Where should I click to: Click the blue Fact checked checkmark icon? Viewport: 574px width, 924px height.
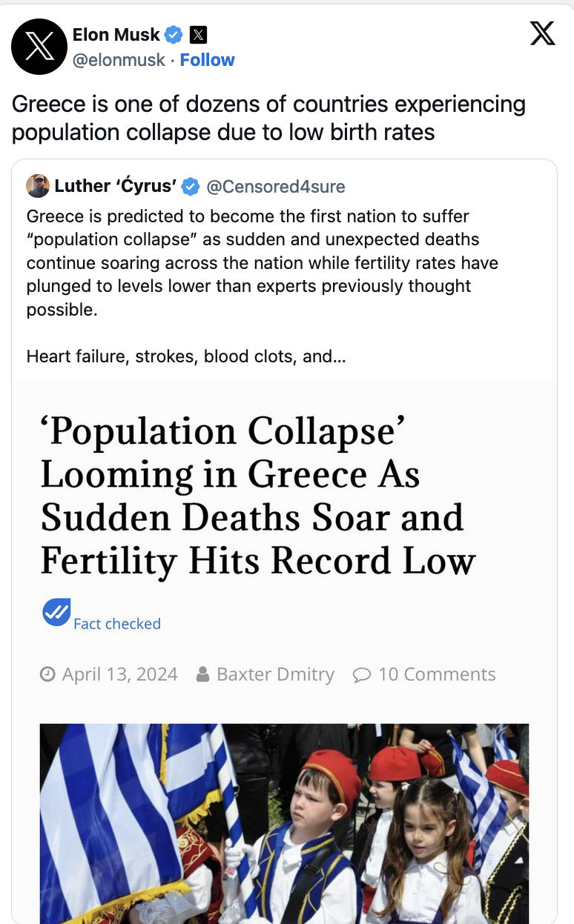tap(56, 612)
